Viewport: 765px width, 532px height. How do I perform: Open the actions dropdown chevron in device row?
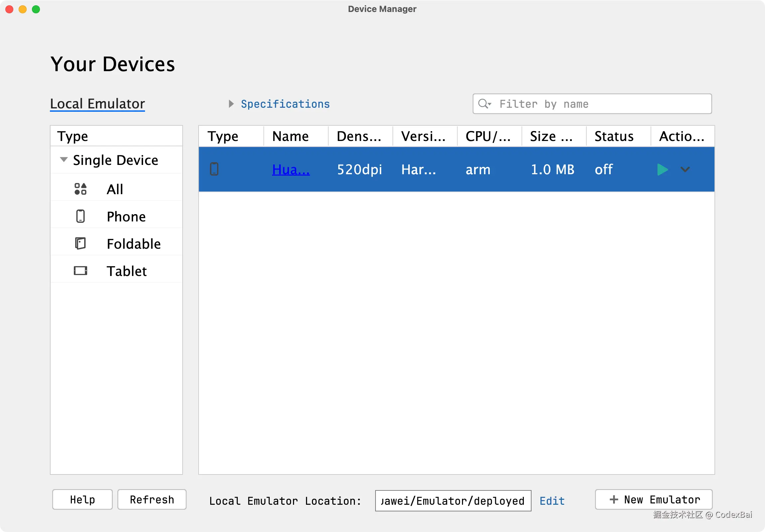click(x=685, y=170)
